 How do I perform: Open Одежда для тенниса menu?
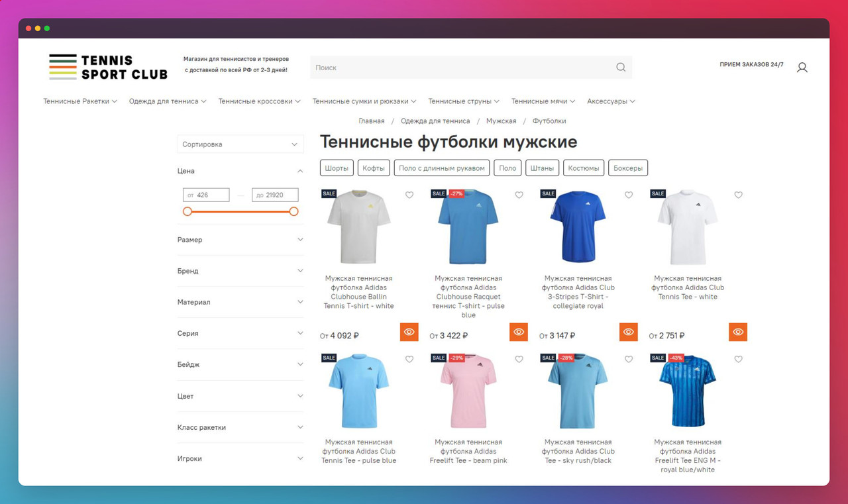[x=168, y=101]
